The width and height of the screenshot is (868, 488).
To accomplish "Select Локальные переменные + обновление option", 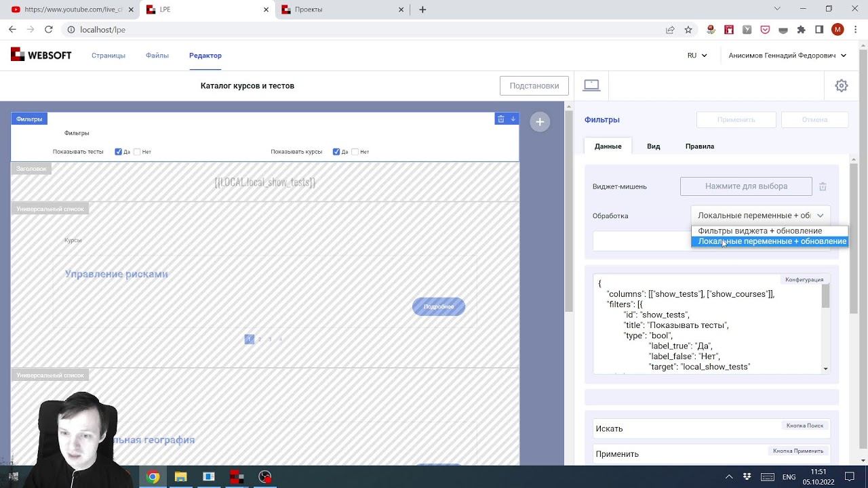I will click(770, 241).
